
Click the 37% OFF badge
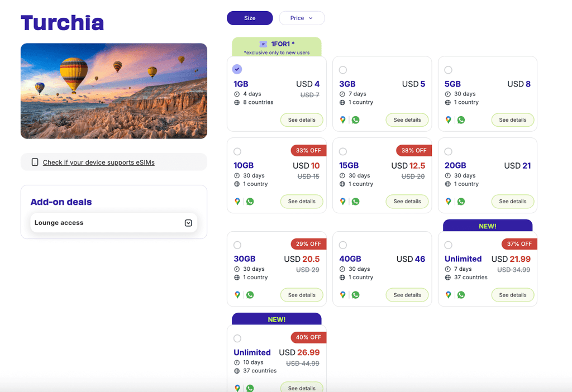(x=519, y=243)
